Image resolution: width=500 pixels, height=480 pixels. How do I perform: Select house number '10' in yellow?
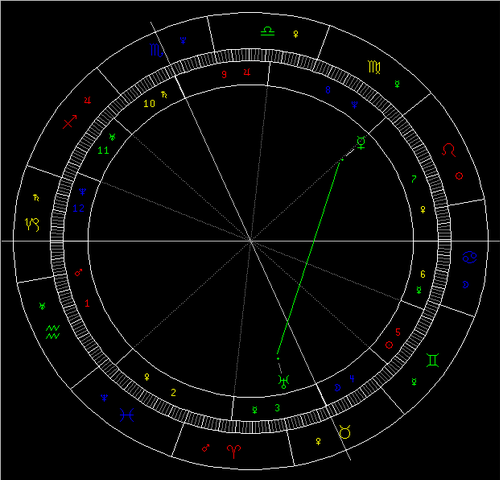pos(149,104)
